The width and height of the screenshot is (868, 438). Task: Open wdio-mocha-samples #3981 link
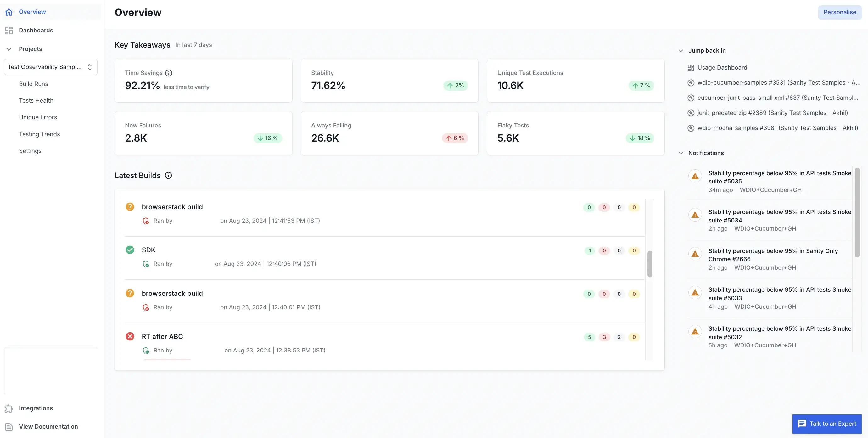(777, 128)
